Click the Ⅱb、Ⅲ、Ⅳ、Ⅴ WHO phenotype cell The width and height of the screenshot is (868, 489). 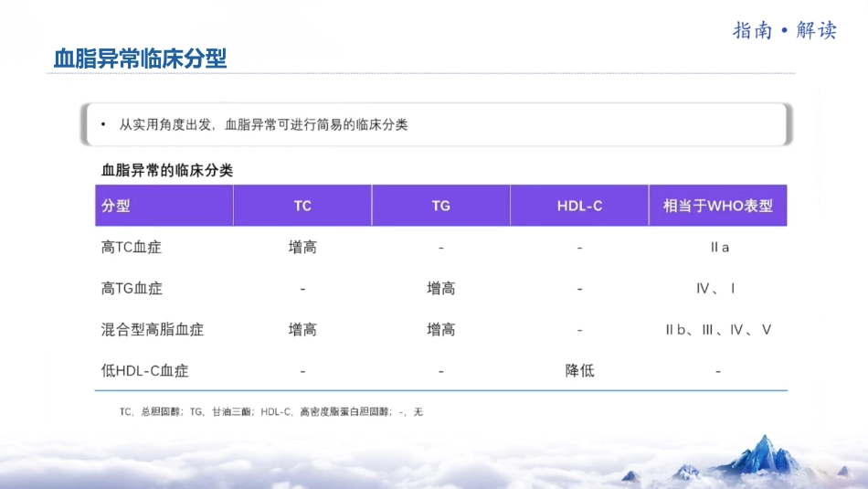pos(718,330)
